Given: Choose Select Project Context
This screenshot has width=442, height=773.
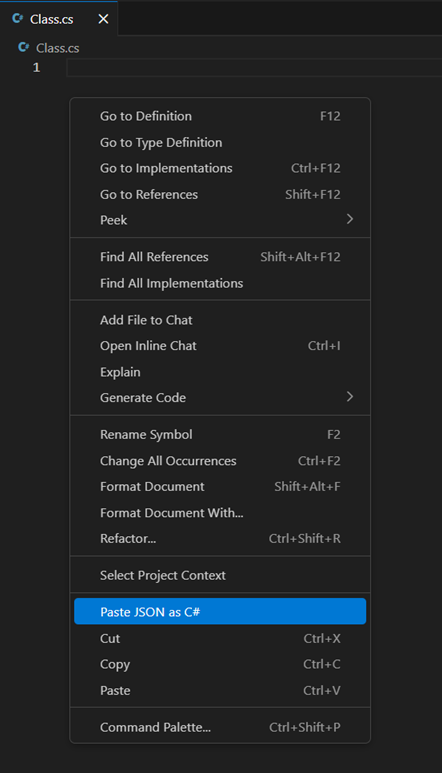Looking at the screenshot, I should pos(220,575).
